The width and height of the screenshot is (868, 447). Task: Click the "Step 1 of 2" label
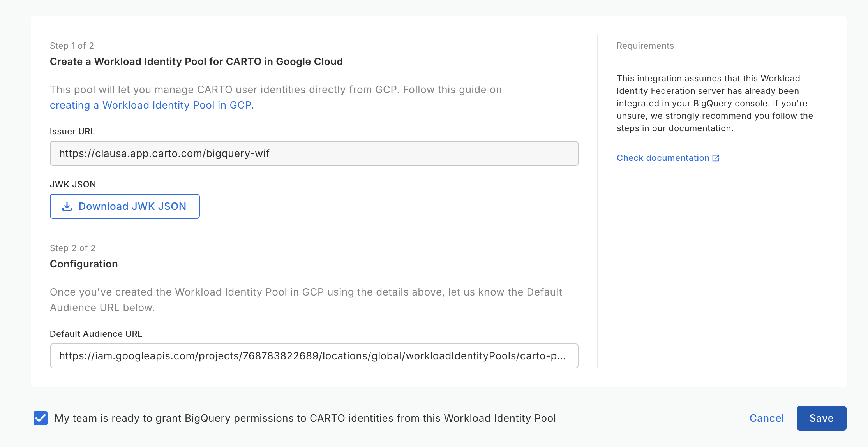click(x=72, y=46)
